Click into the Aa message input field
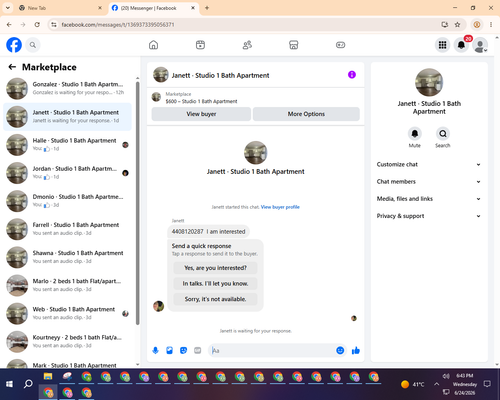This screenshot has width=500, height=400. pos(273,350)
